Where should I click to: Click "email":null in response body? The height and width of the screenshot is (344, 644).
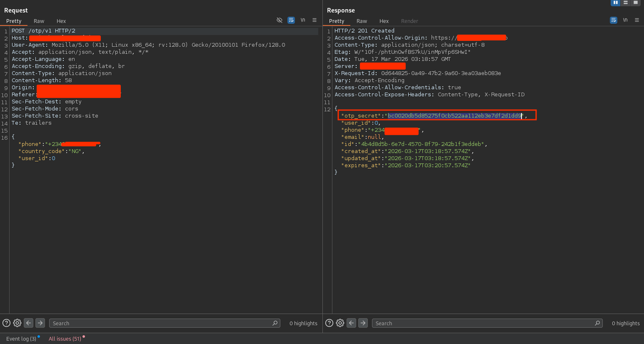click(363, 137)
